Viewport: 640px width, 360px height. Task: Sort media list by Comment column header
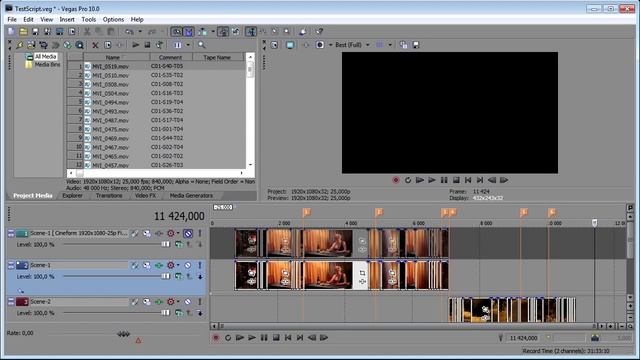click(171, 57)
